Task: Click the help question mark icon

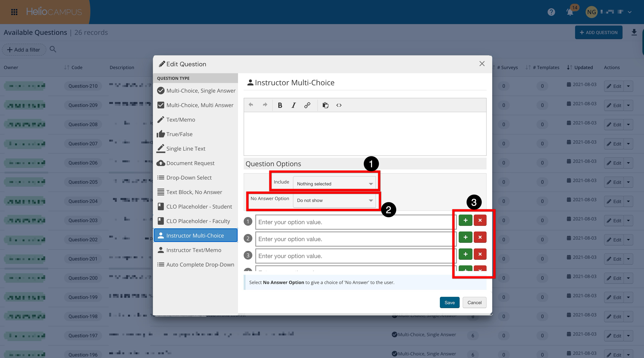Action: tap(551, 12)
